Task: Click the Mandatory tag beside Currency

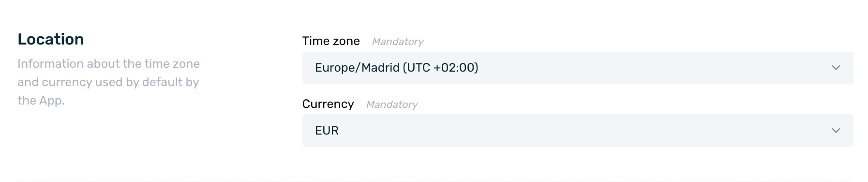Action: tap(392, 105)
